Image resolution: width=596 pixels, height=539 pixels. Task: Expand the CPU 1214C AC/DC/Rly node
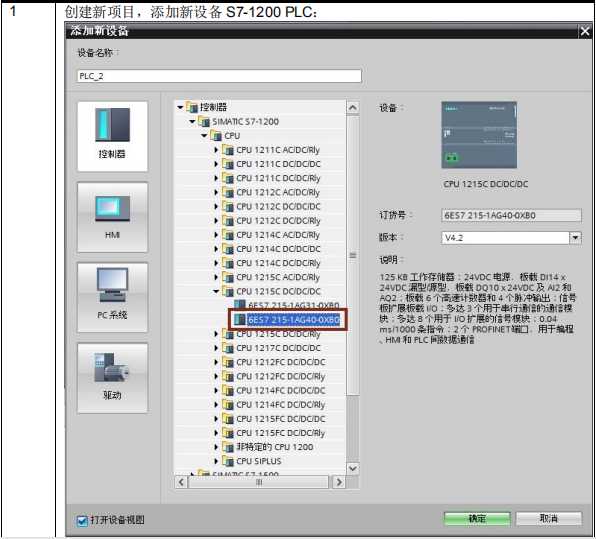pyautogui.click(x=216, y=235)
